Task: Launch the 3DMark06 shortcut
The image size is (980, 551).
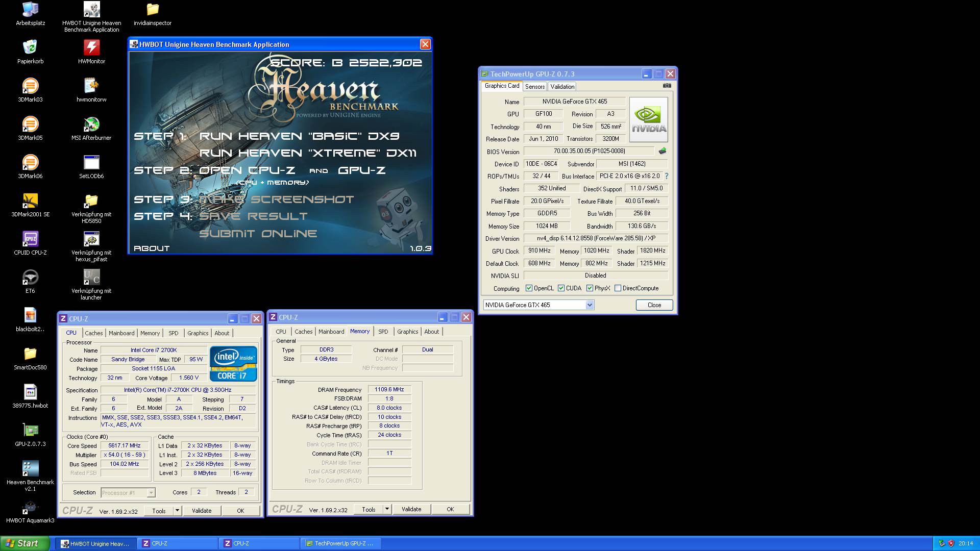Action: click(30, 167)
